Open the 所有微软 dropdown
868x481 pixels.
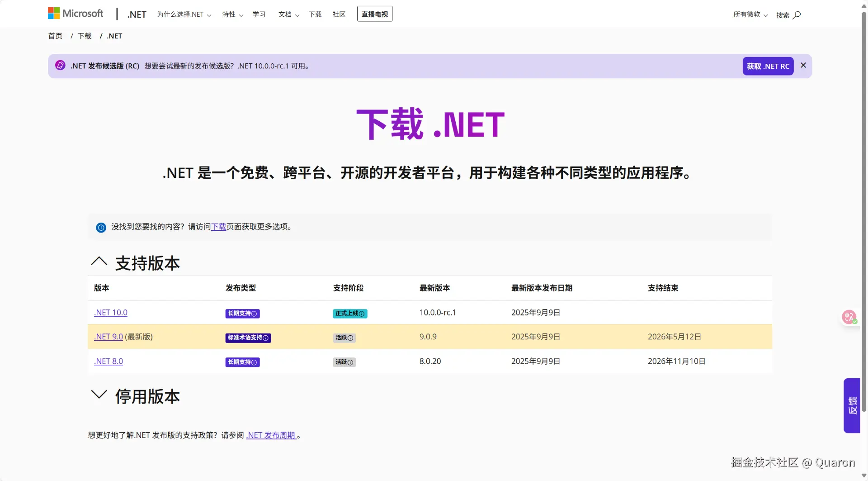(750, 14)
